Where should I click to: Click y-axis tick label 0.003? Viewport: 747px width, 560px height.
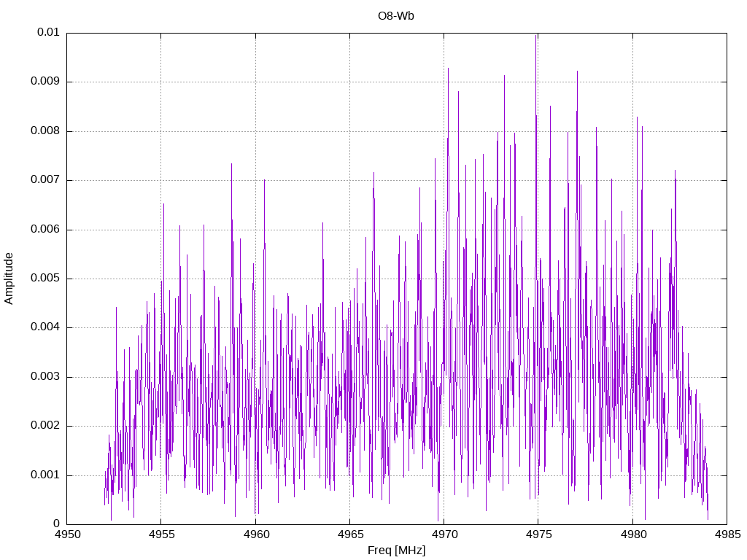45,377
